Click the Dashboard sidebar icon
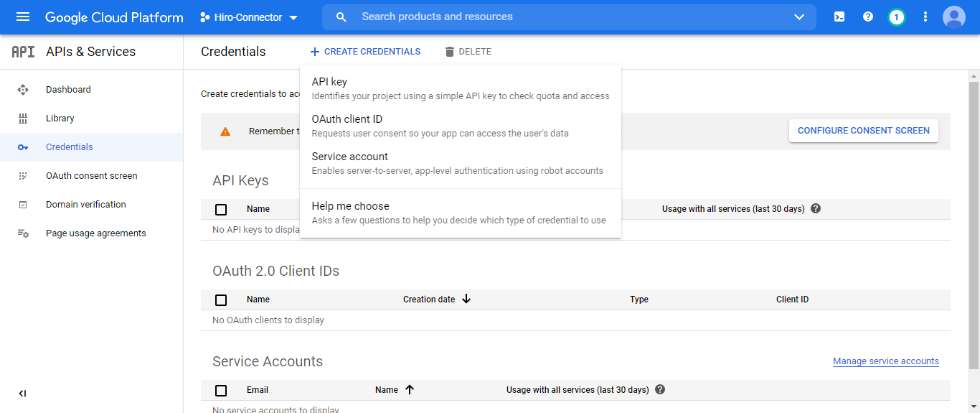This screenshot has height=413, width=980. click(23, 90)
